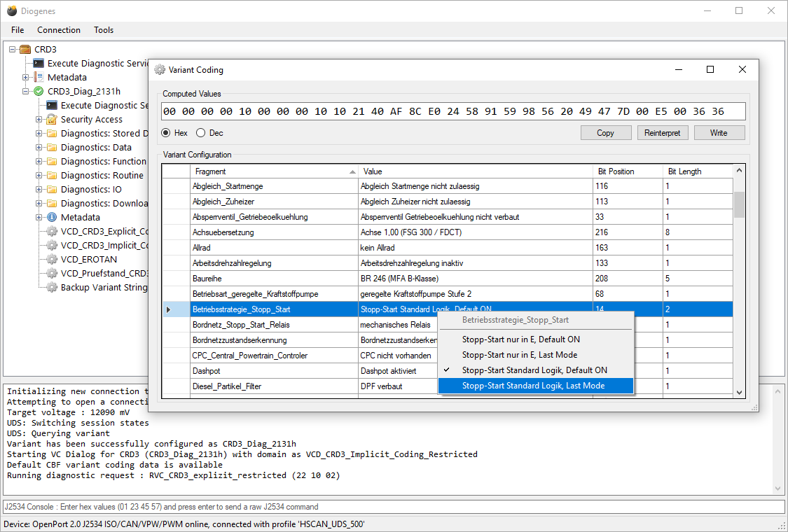788x532 pixels.
Task: Click the gear icon next to VCD_EROTAN
Action: [x=52, y=260]
